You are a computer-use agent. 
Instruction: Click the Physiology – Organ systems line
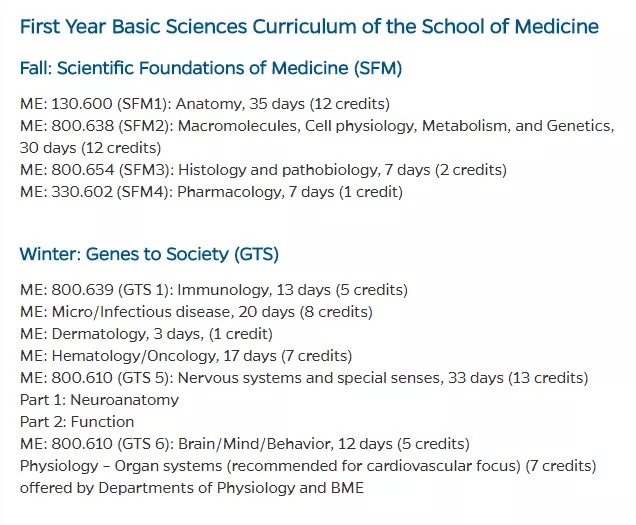307,466
